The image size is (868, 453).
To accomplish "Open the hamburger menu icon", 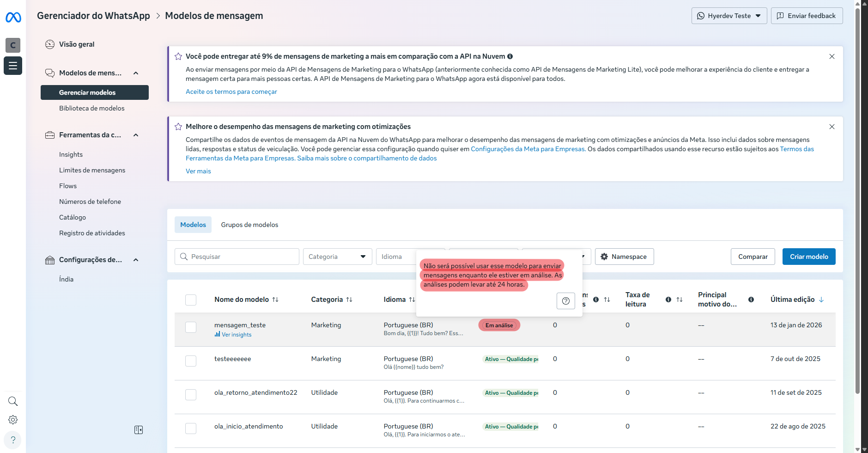I will pos(13,66).
